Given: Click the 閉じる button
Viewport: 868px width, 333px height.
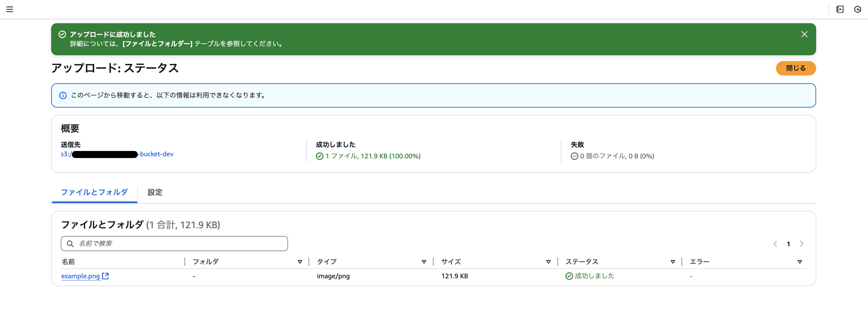Looking at the screenshot, I should 795,68.
